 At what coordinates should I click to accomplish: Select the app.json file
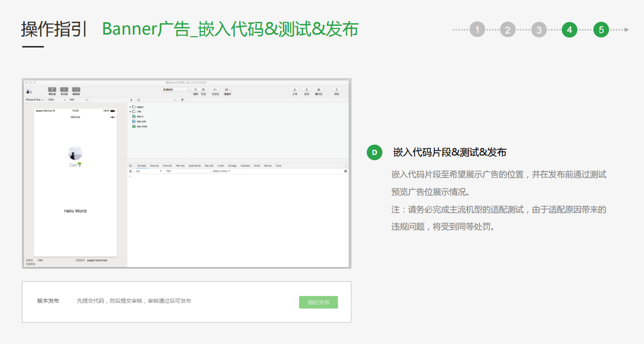(x=139, y=121)
